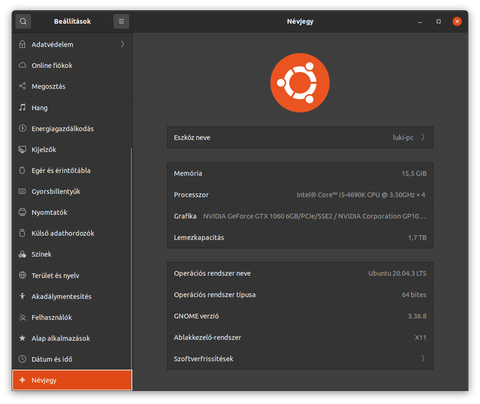The image size is (480, 404).
Task: Click the Grafika value NVIDIA GeForce GTX 1060
Action: [314, 216]
